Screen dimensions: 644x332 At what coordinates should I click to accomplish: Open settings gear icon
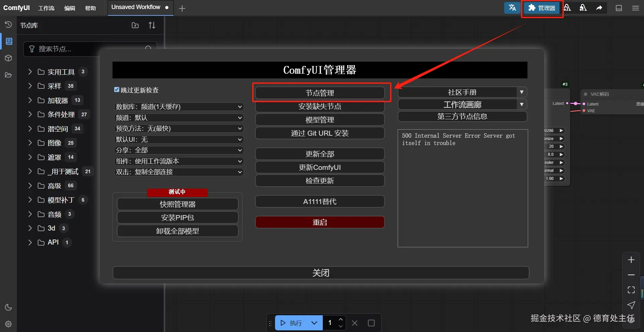[8, 324]
